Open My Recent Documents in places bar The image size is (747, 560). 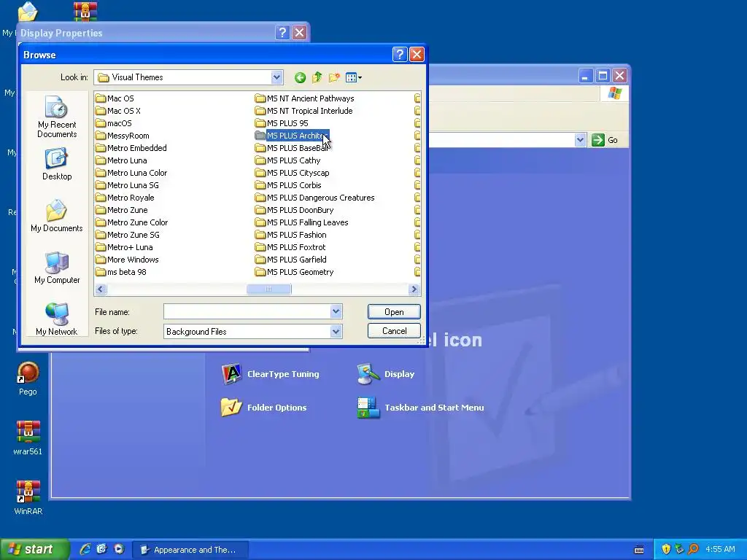[57, 117]
